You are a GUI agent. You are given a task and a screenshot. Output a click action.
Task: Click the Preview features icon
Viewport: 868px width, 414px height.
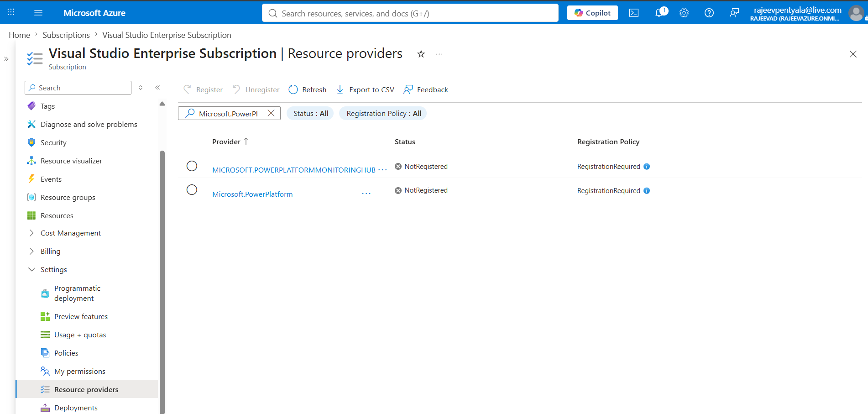pos(45,316)
